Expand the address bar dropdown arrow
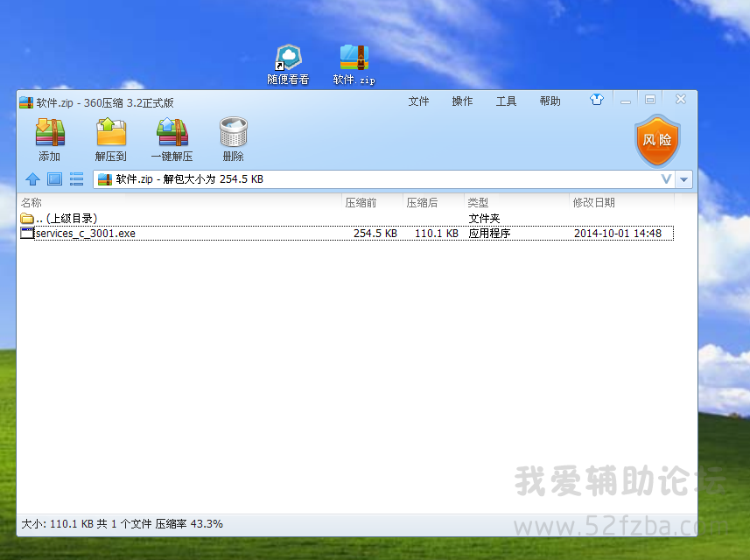 (x=684, y=179)
